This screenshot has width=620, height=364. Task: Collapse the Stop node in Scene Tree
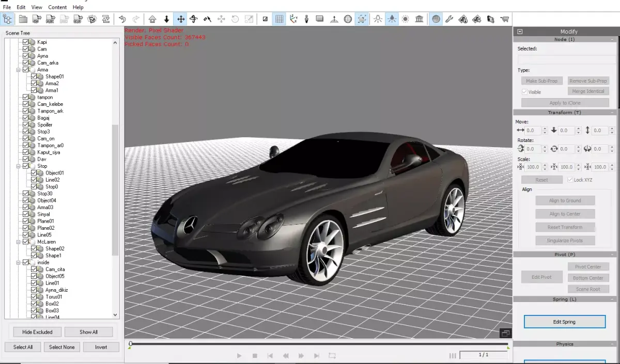[x=19, y=166]
